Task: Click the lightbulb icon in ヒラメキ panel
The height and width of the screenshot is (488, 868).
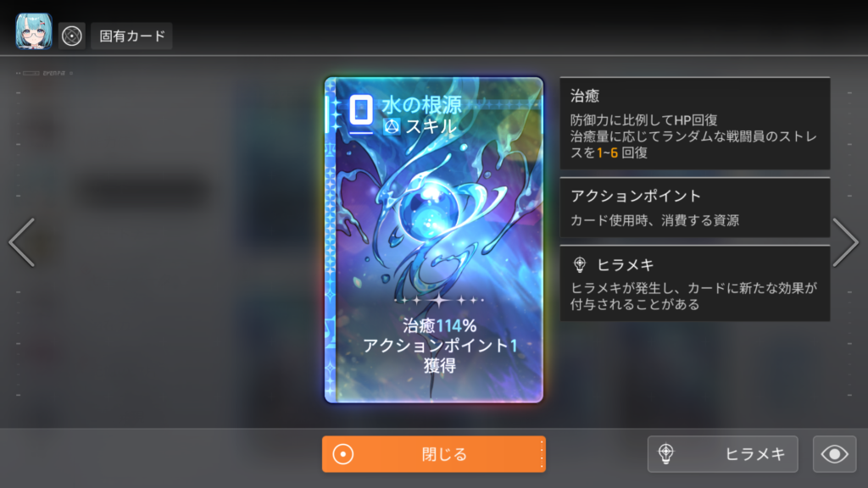Action: pos(580,265)
